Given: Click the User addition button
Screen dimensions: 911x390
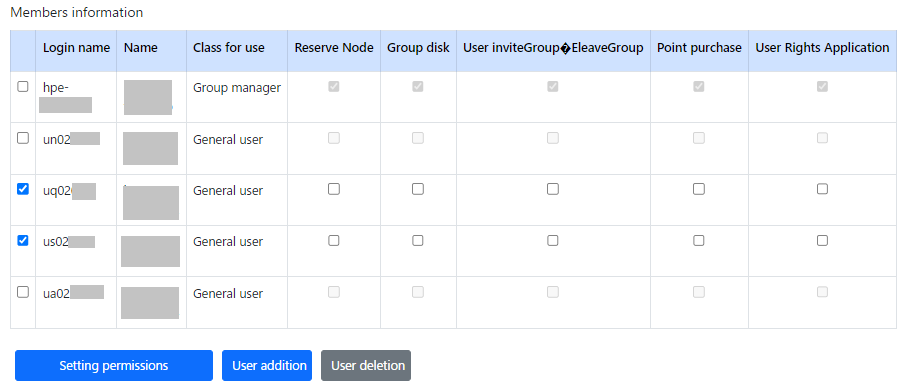Looking at the screenshot, I should click(267, 366).
